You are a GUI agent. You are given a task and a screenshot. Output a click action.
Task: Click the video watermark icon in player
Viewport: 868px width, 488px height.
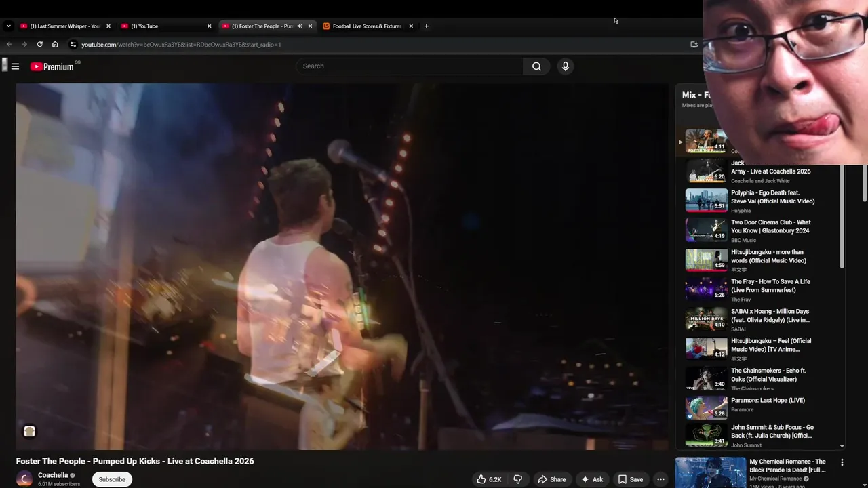(29, 432)
